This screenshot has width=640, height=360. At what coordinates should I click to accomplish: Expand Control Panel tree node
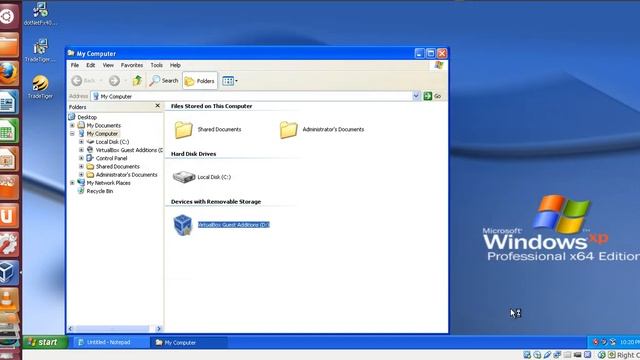pyautogui.click(x=81, y=158)
